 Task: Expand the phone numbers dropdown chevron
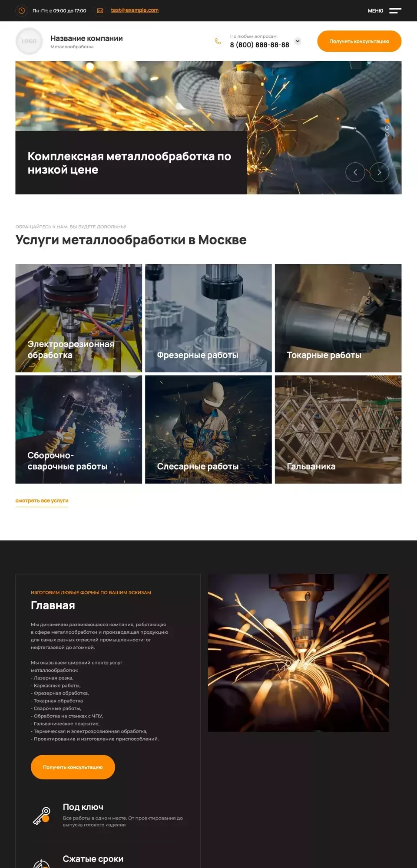pyautogui.click(x=298, y=41)
